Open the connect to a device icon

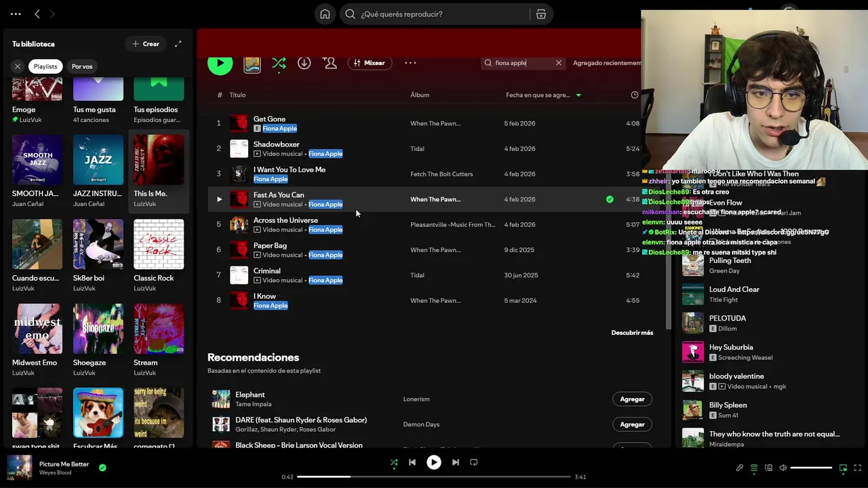(768, 468)
